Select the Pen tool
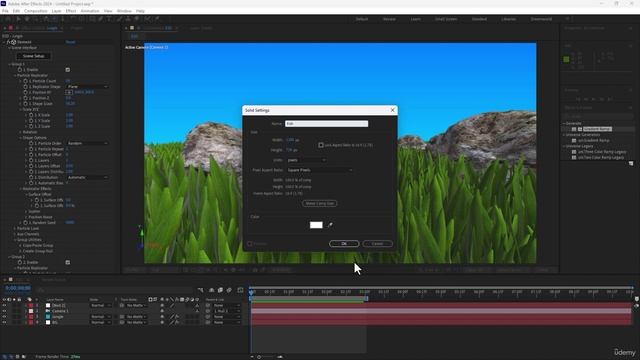Viewport: 640px width, 360px height. 101,19
